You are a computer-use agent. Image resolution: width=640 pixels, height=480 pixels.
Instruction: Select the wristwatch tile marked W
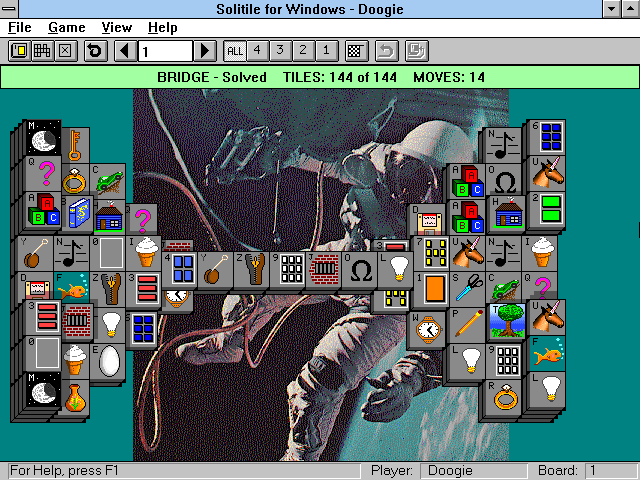pyautogui.click(x=427, y=329)
